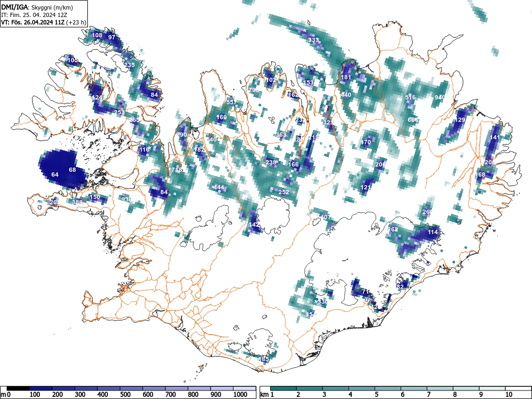This screenshot has width=532, height=399.
Task: Click the "64" value in the dark blue area
Action: [55, 174]
